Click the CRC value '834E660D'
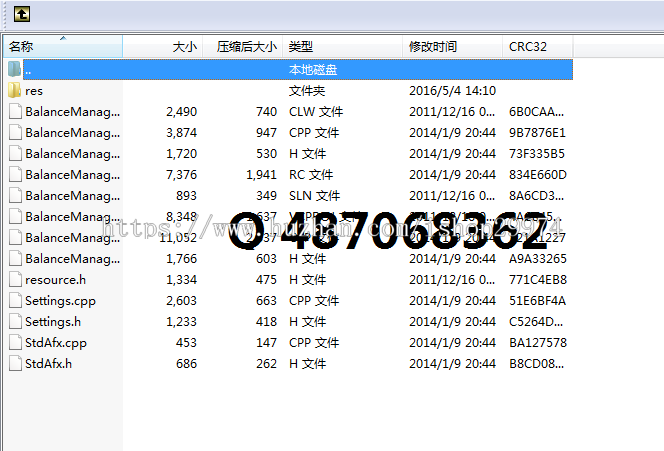664x451 pixels. coord(538,174)
